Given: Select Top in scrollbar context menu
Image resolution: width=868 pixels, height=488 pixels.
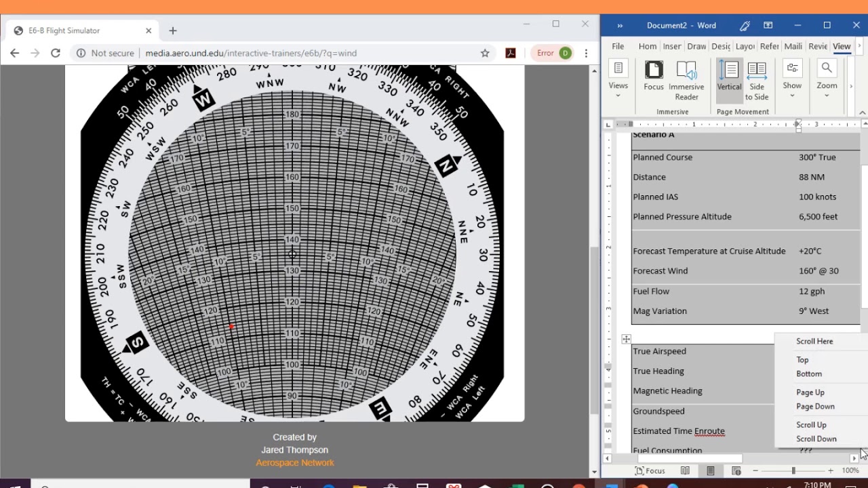Looking at the screenshot, I should point(802,360).
